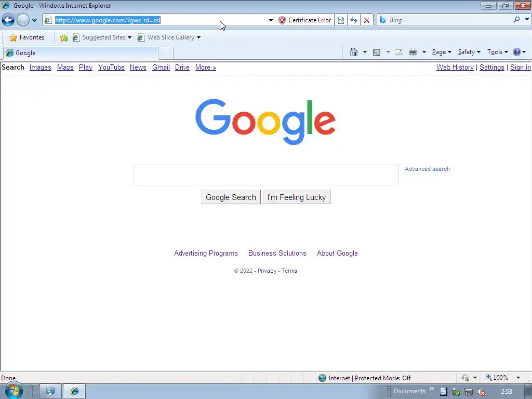This screenshot has height=399, width=532.
Task: Open Google Settings link
Action: pos(491,67)
